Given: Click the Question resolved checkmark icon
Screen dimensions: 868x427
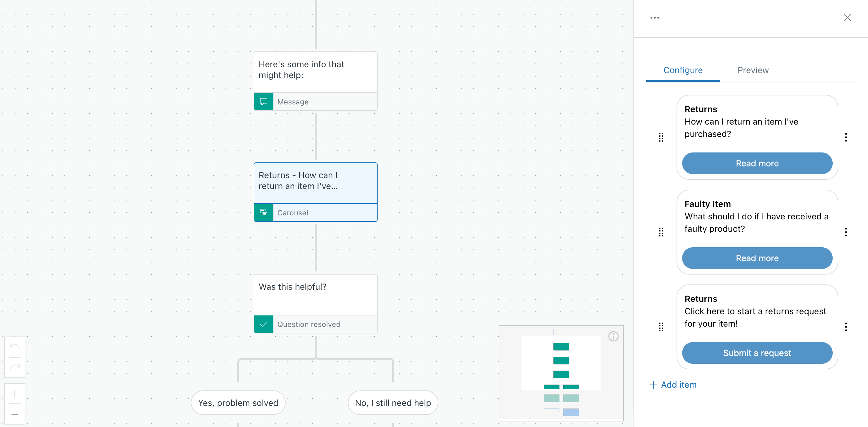Looking at the screenshot, I should pyautogui.click(x=263, y=324).
